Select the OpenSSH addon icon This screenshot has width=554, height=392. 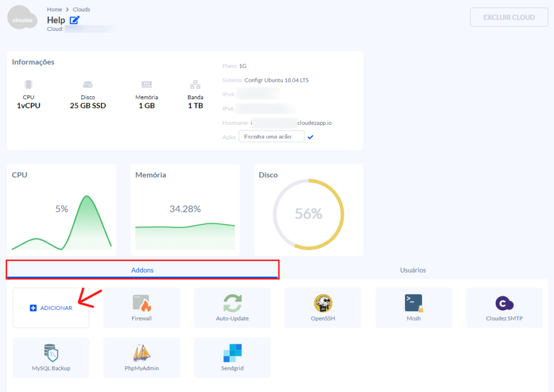pos(323,303)
